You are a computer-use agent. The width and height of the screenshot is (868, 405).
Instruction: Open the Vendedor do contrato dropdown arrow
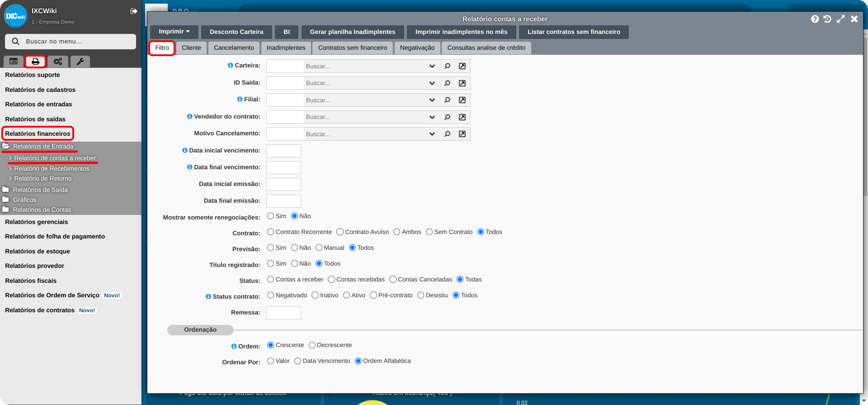[432, 117]
